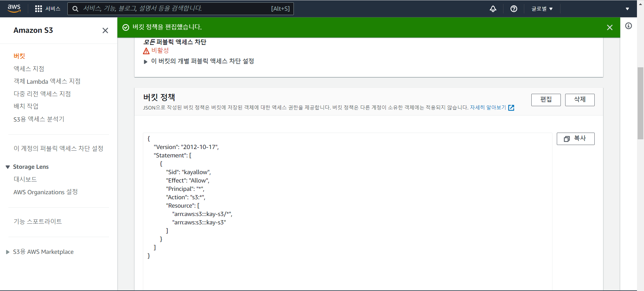Collapse the Storage Lens section
Image resolution: width=644 pixels, height=291 pixels.
pos(8,167)
